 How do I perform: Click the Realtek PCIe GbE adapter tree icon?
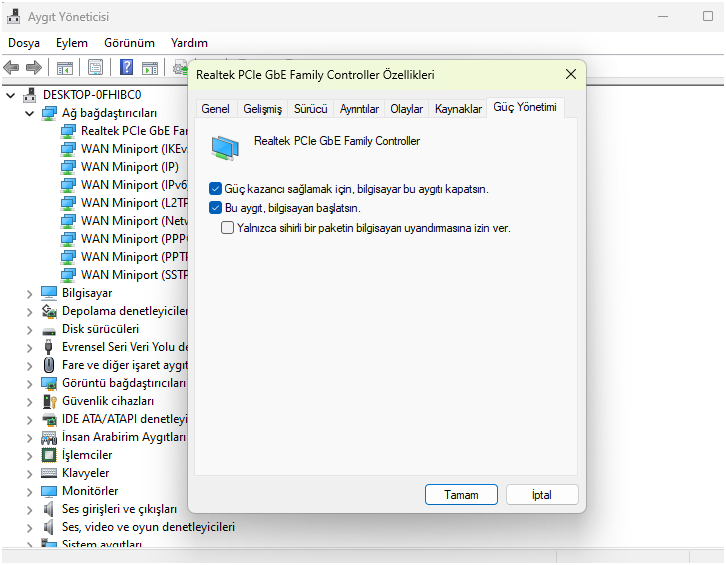pos(68,131)
